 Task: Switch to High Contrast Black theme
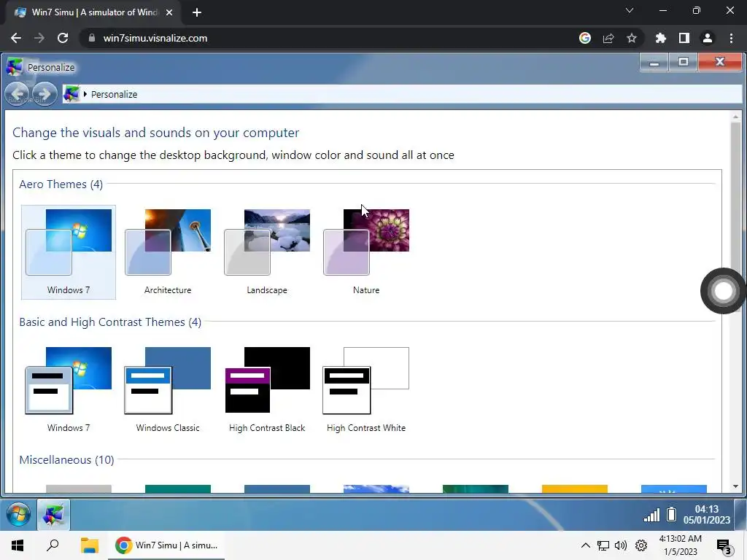click(x=267, y=390)
